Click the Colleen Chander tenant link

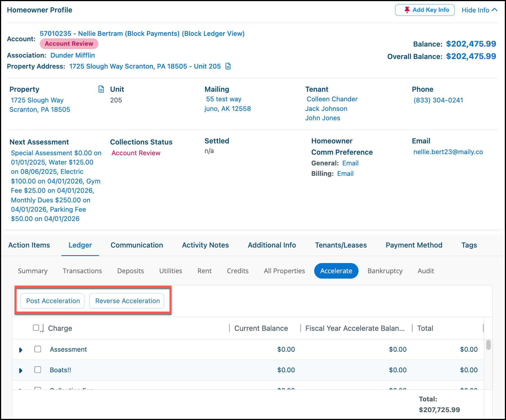click(332, 99)
